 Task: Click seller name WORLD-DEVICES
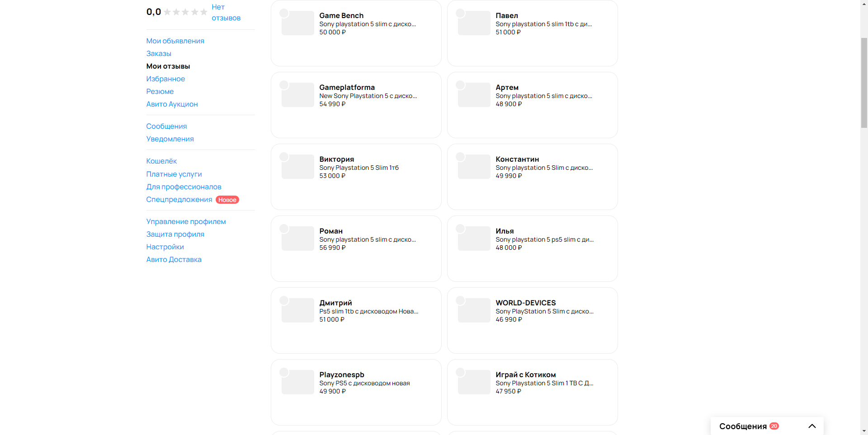click(x=525, y=303)
